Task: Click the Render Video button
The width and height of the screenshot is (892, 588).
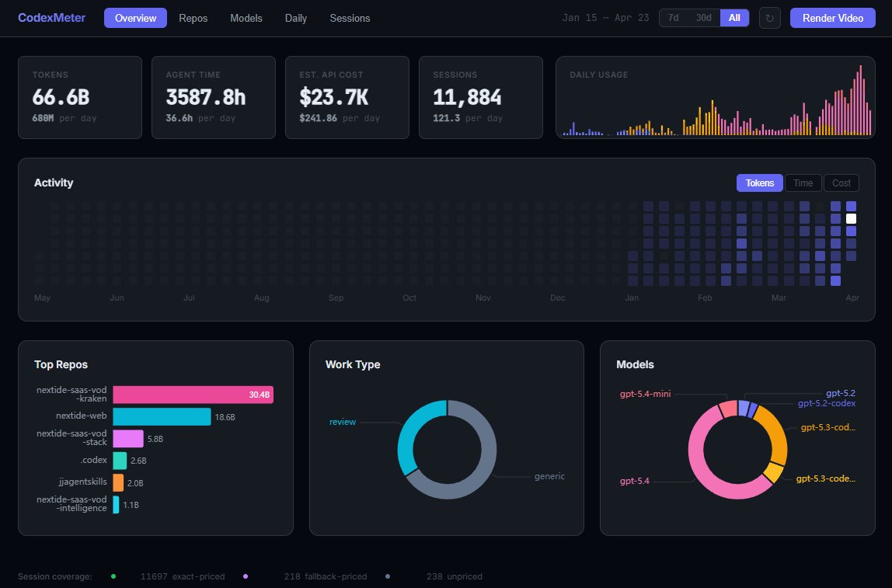Action: tap(833, 18)
